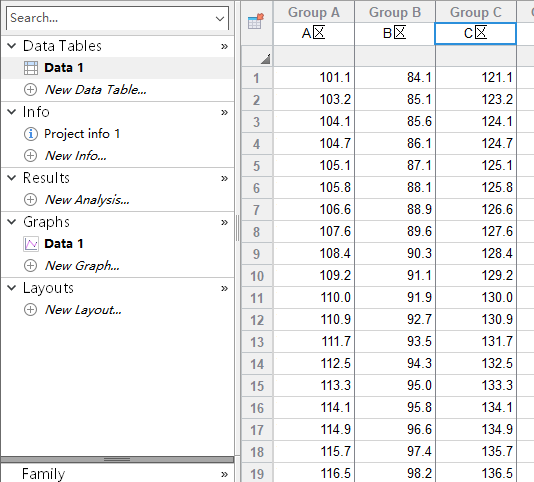534x482 pixels.
Task: Edit the column C title cell
Action: click(476, 33)
